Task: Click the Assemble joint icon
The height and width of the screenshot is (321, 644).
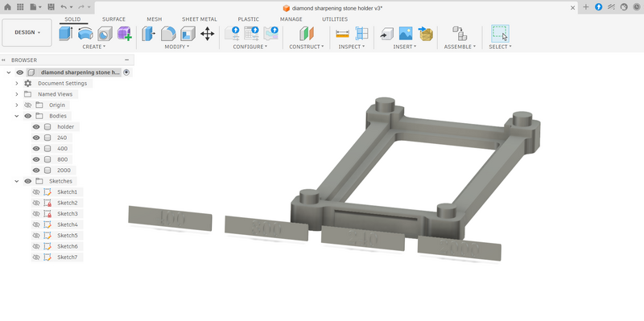Action: [x=460, y=33]
